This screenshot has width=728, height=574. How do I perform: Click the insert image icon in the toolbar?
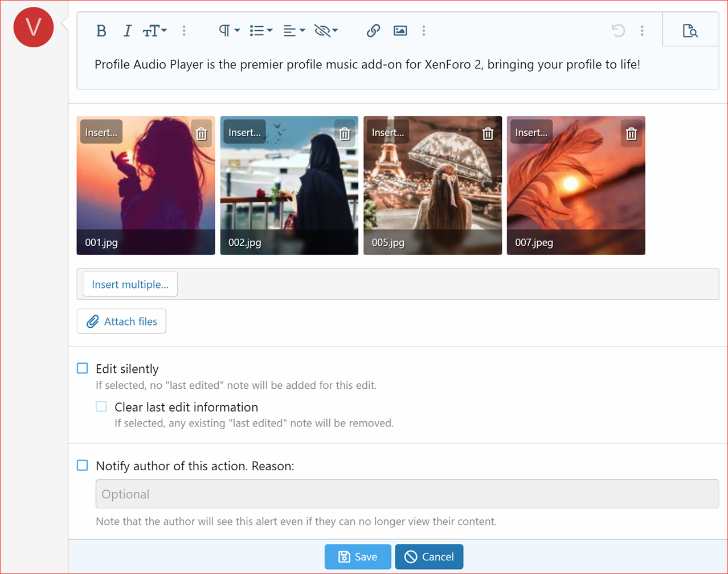(x=400, y=31)
